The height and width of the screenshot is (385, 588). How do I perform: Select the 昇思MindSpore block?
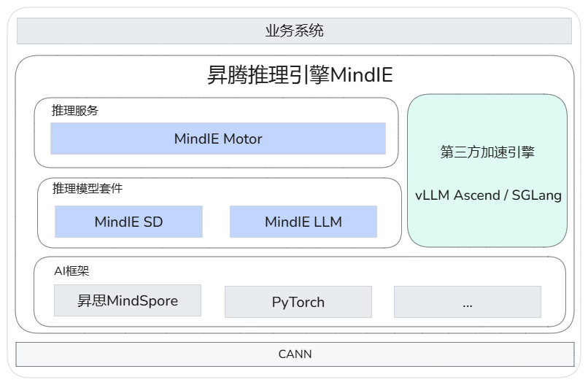[x=128, y=300]
